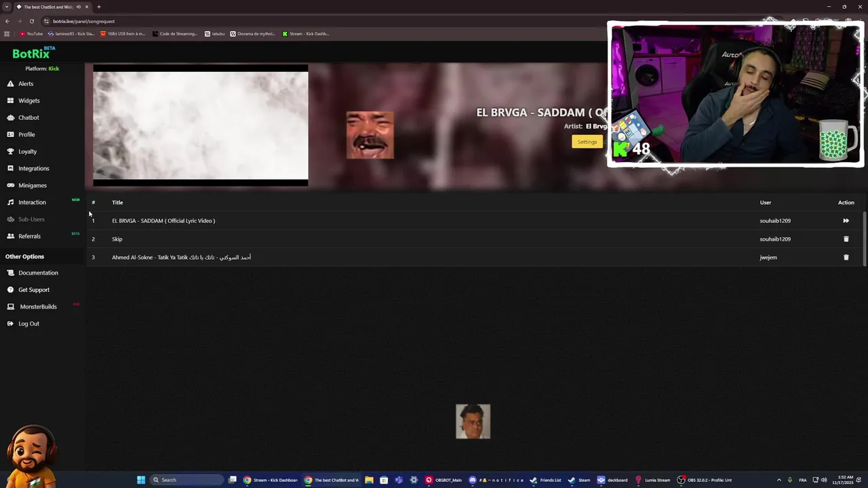Screen dimensions: 868x488
Task: Open a new browser tab
Action: pyautogui.click(x=99, y=7)
